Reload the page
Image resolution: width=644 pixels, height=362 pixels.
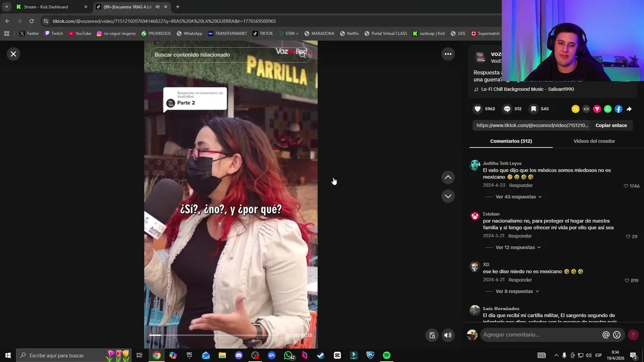coord(31,21)
